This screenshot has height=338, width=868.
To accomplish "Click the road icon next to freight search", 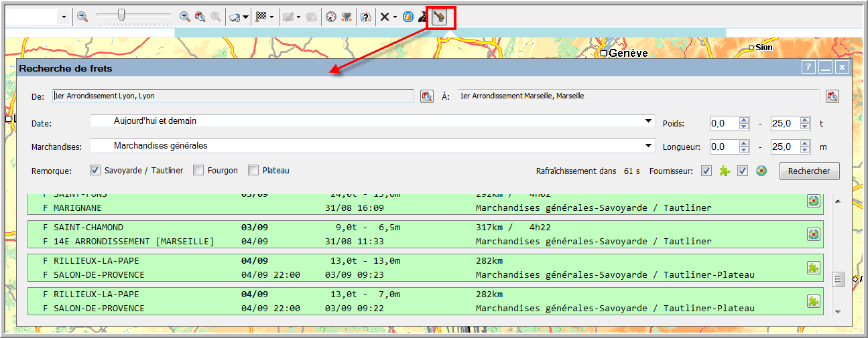I will point(423,17).
